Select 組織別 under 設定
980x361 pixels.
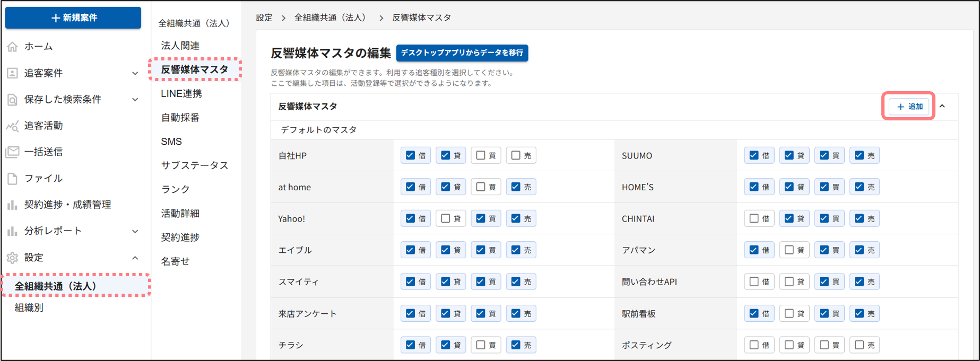29,307
